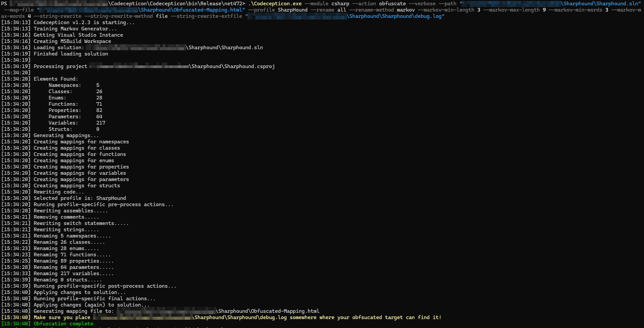Click the 'Getting Visual Studio Instance' line
This screenshot has height=328, width=644.
(78, 35)
